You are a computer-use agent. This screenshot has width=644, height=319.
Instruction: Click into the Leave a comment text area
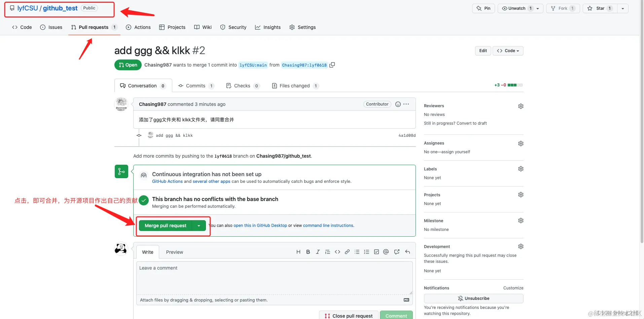point(275,278)
